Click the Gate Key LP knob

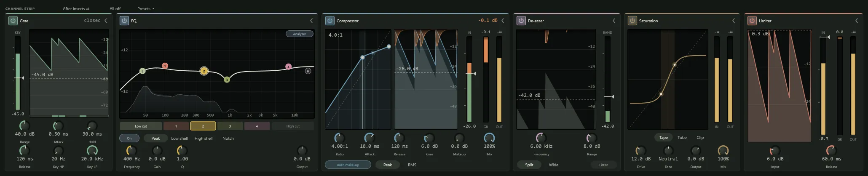(x=92, y=150)
